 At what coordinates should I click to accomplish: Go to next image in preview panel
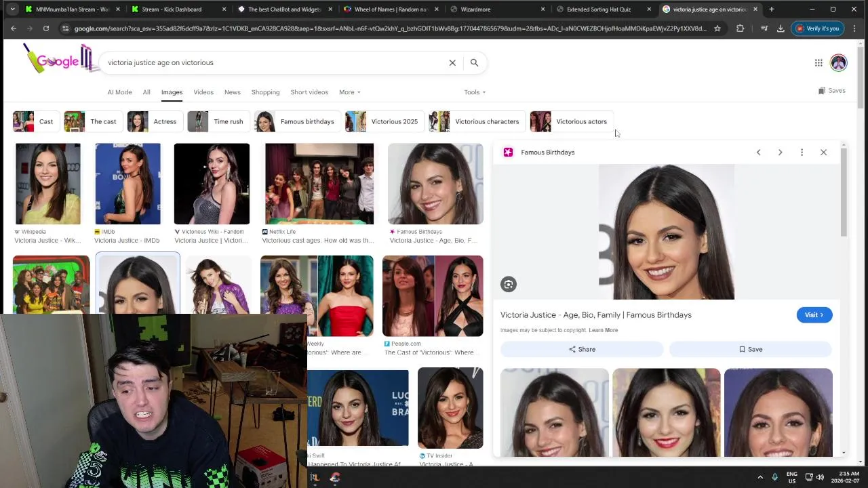(780, 152)
